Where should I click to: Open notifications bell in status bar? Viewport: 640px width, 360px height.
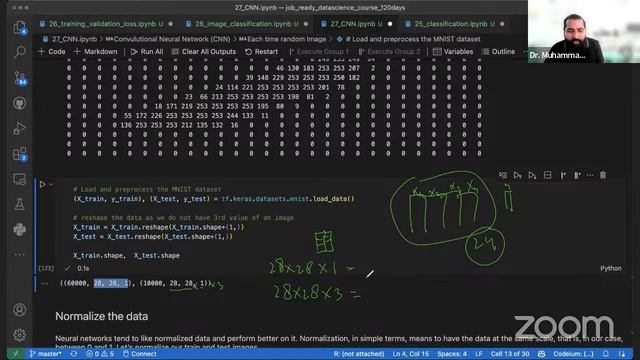point(606,354)
